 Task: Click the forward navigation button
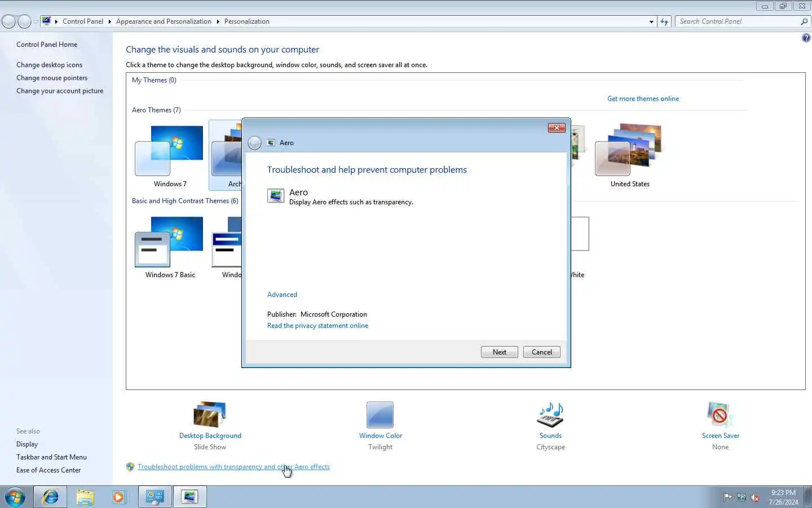[24, 21]
